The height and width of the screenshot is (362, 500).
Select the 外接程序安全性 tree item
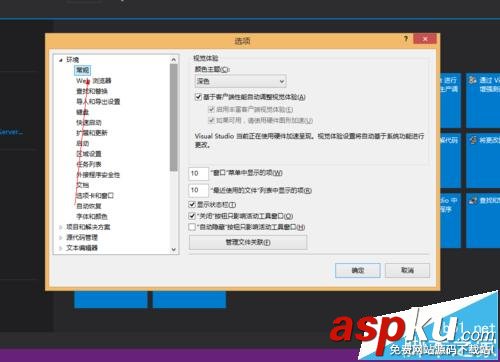click(98, 175)
